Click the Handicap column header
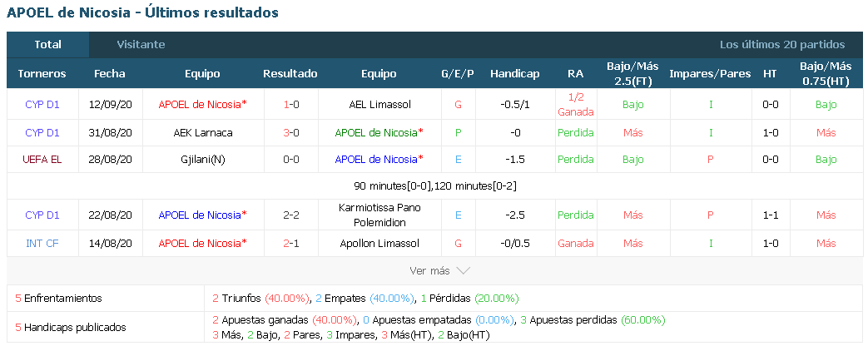This screenshot has width=868, height=346. (x=515, y=74)
